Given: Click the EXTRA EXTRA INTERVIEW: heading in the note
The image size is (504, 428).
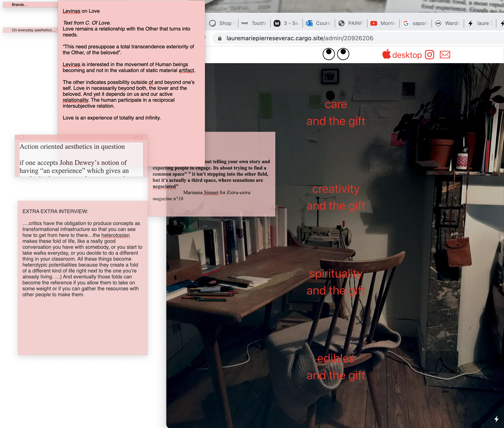Looking at the screenshot, I should tap(55, 211).
